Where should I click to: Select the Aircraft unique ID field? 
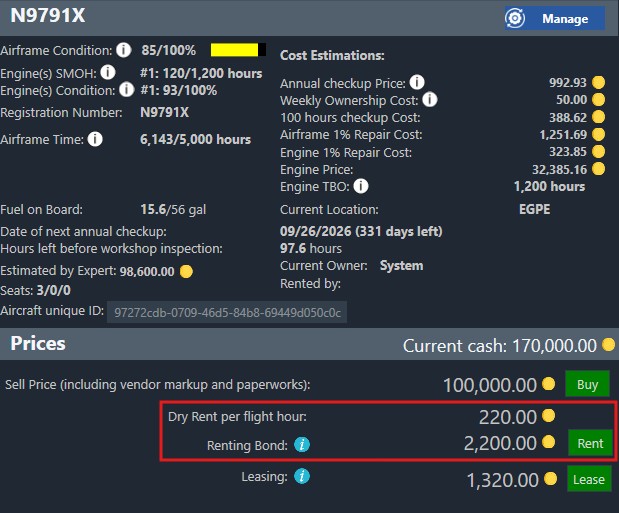click(x=227, y=313)
